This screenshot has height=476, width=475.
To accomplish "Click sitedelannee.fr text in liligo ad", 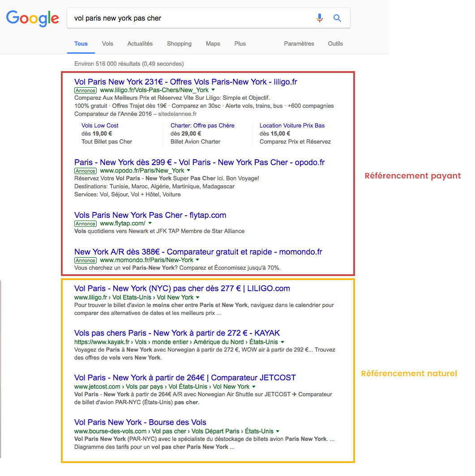I will [177, 114].
